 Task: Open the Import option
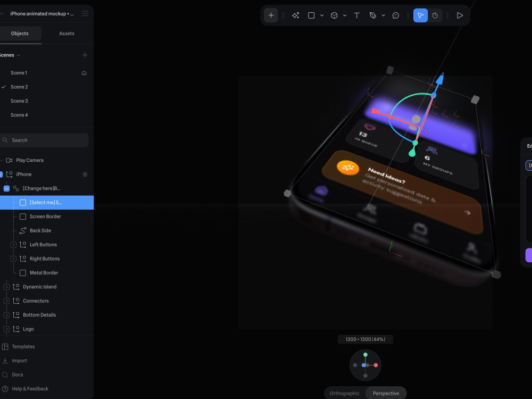tap(19, 361)
